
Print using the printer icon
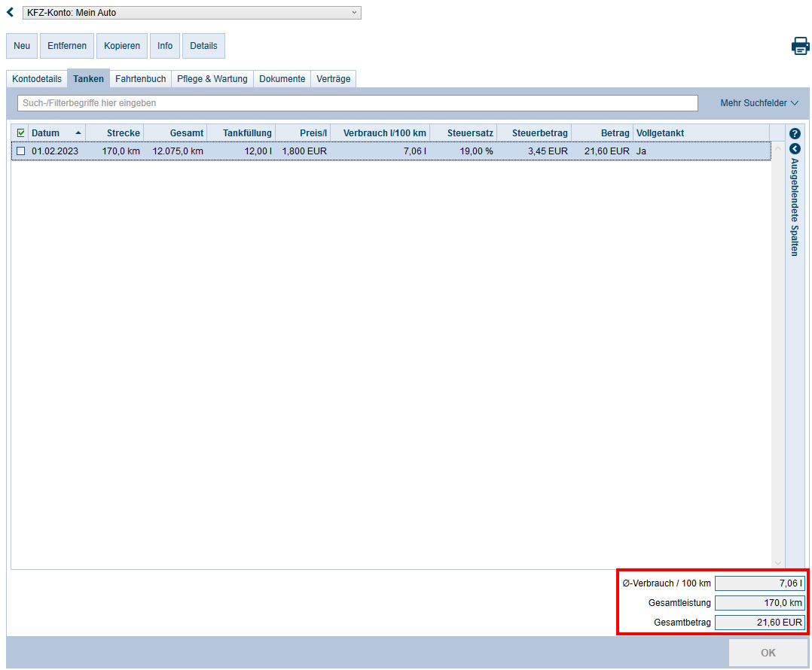pos(800,46)
